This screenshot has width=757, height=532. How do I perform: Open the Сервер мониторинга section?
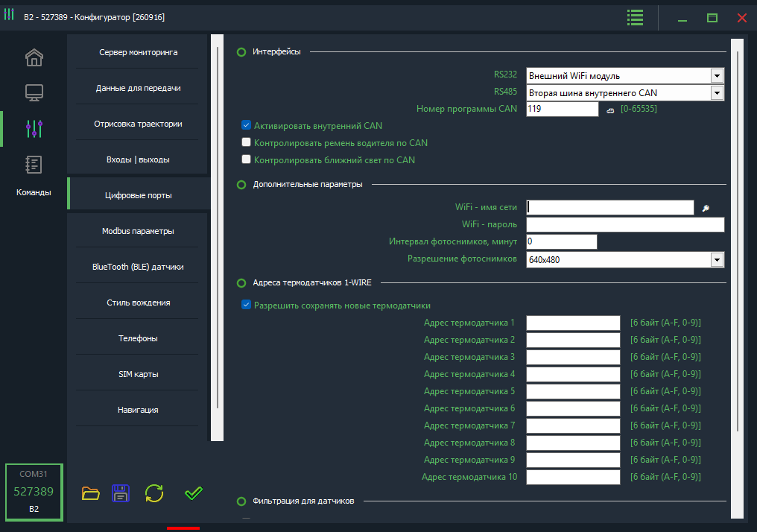[138, 52]
